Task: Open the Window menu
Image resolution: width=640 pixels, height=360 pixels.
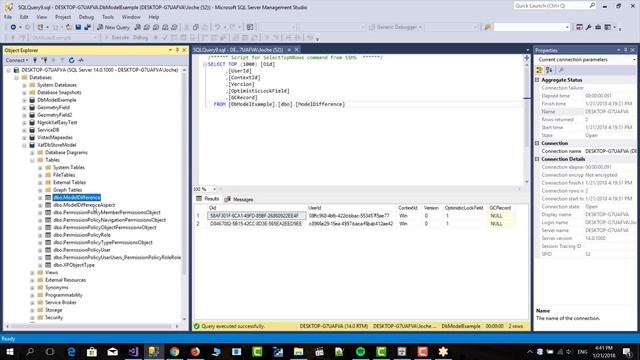Action: pos(131,17)
